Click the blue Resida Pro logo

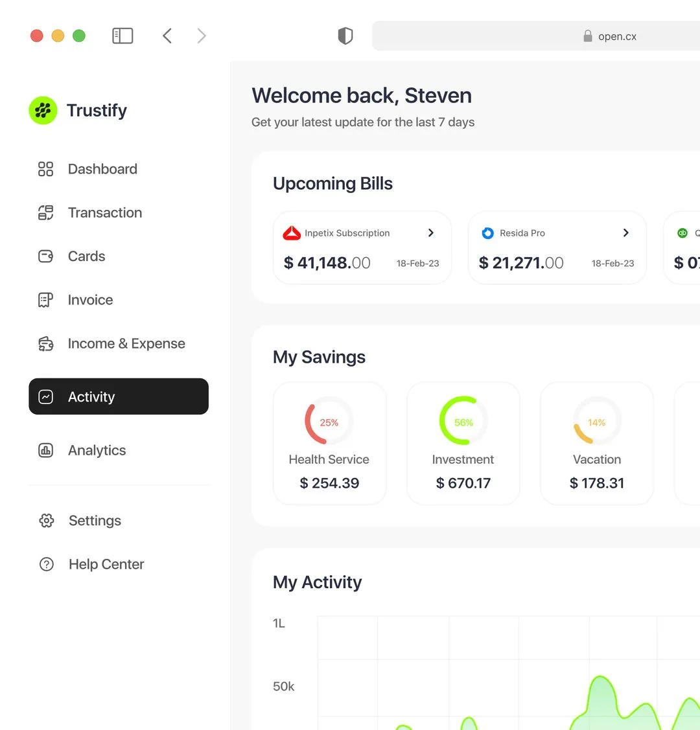coord(487,233)
